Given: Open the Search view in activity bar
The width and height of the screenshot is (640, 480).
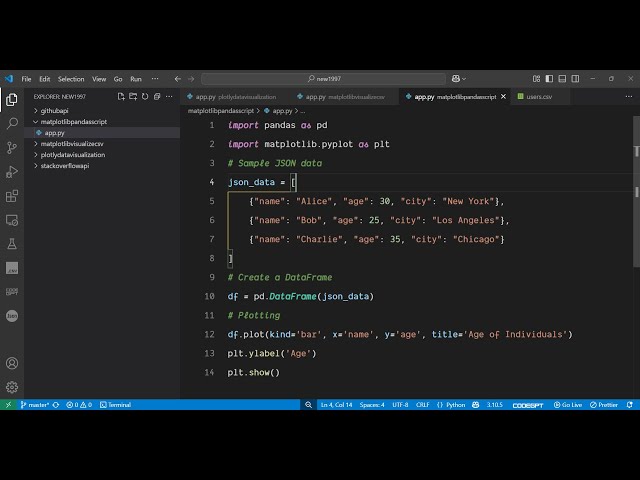Looking at the screenshot, I should [x=12, y=123].
